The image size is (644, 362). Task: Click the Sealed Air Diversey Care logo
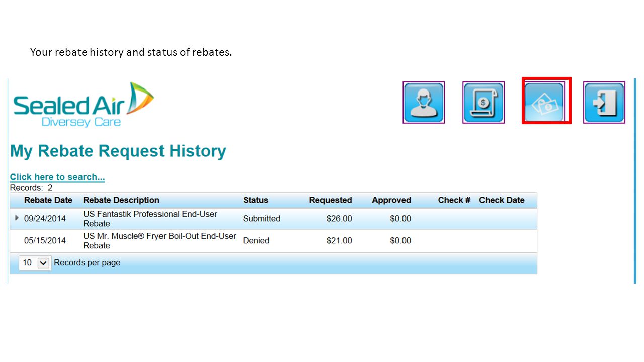point(84,105)
